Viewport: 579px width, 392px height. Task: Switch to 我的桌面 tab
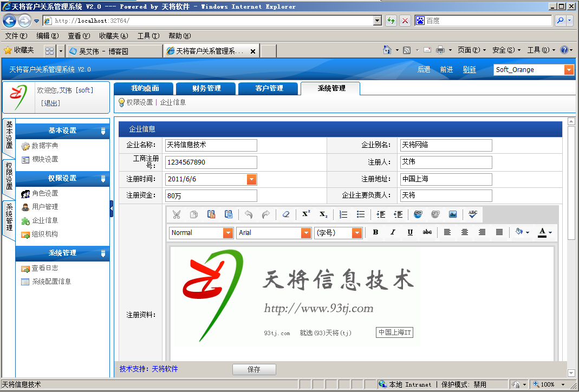click(x=144, y=89)
